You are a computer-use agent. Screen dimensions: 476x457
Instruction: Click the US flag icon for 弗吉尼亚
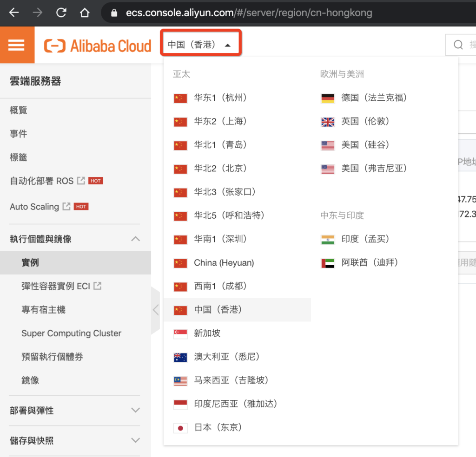coord(328,169)
